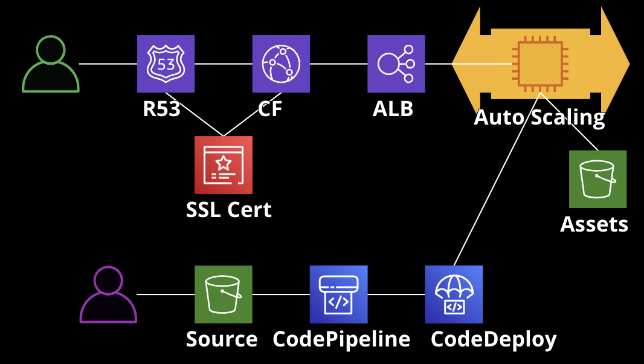Screen dimensions: 644x364
Task: Select the CodePipeline service icon
Action: [x=338, y=296]
